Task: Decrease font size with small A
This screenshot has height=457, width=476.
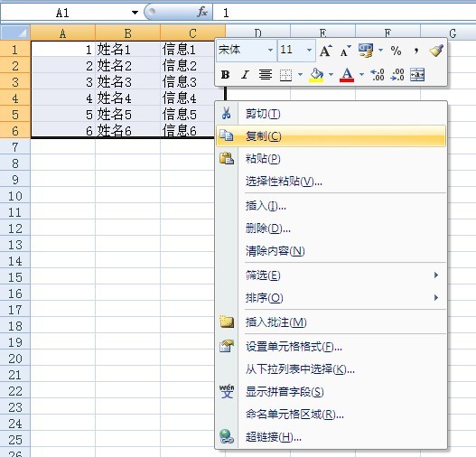Action: 345,51
